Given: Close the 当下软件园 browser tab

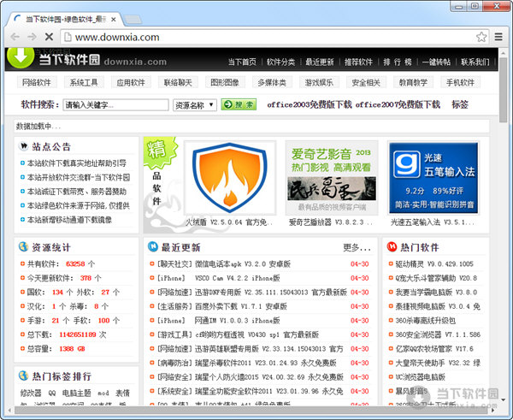Looking at the screenshot, I should (113, 20).
